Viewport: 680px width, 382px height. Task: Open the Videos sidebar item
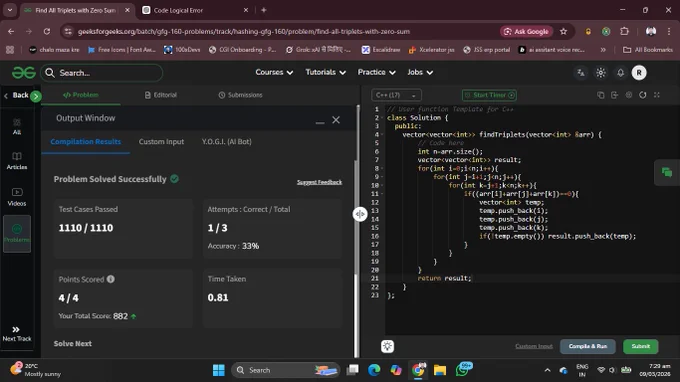(16, 197)
